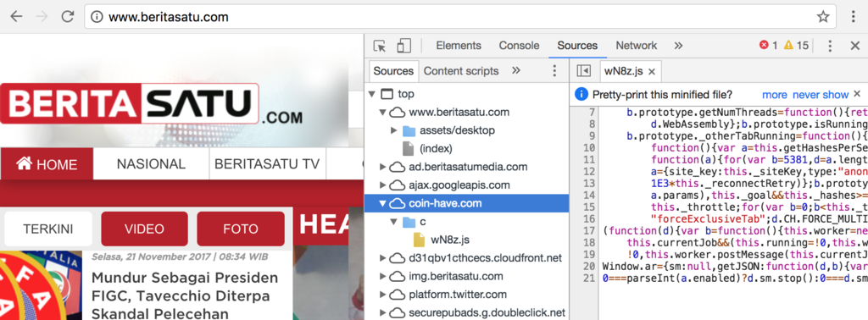This screenshot has width=868, height=320.
Task: Open DevTools customize three-dot menu
Action: [830, 46]
